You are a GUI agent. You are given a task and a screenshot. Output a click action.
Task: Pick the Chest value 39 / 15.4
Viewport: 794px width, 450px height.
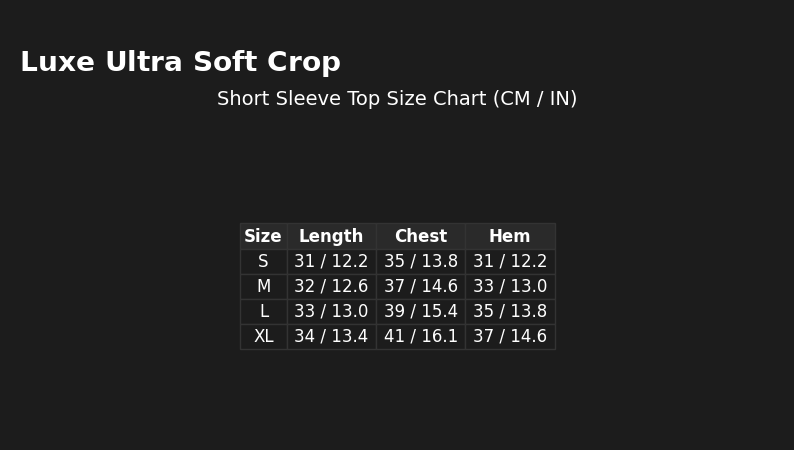[x=421, y=312]
